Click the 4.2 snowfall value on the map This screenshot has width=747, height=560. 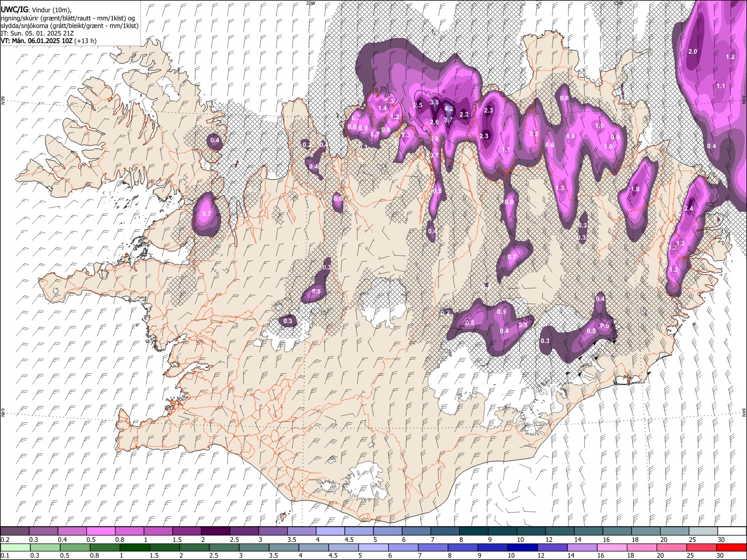point(449,108)
